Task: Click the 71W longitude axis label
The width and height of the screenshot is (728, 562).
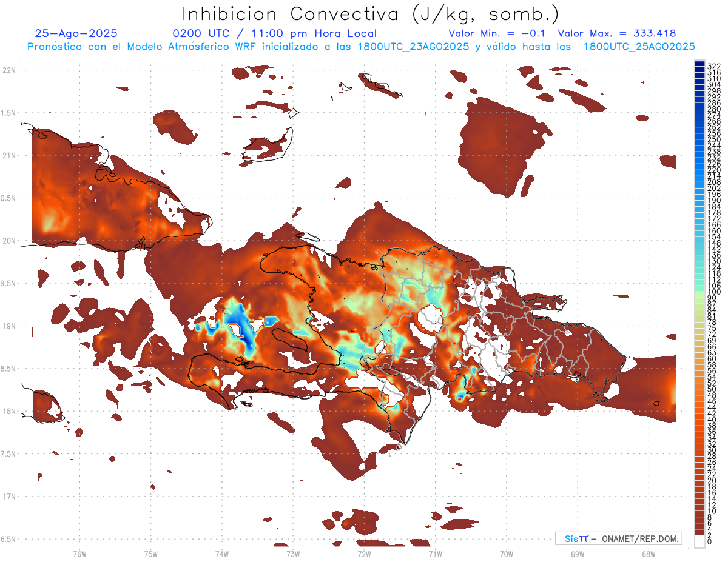Action: pyautogui.click(x=435, y=554)
